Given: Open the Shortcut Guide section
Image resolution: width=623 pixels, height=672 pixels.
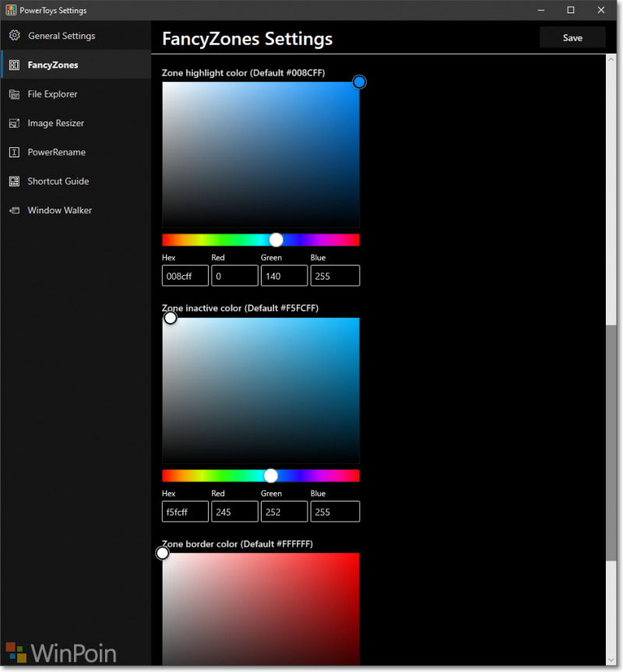Looking at the screenshot, I should (x=76, y=181).
